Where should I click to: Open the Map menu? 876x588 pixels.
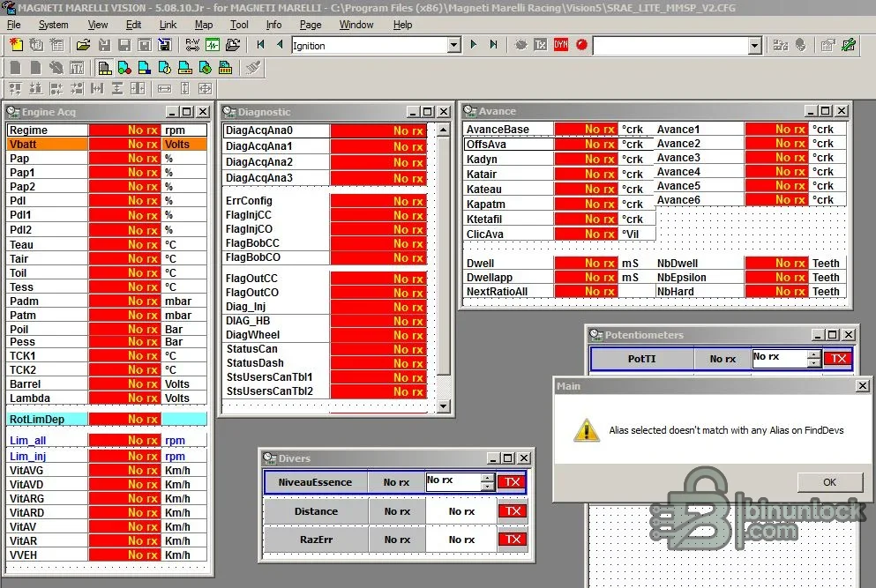[x=204, y=25]
